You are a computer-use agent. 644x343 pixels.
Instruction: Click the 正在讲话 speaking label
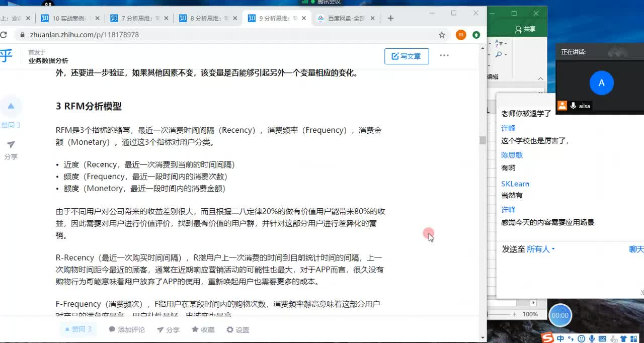click(574, 52)
